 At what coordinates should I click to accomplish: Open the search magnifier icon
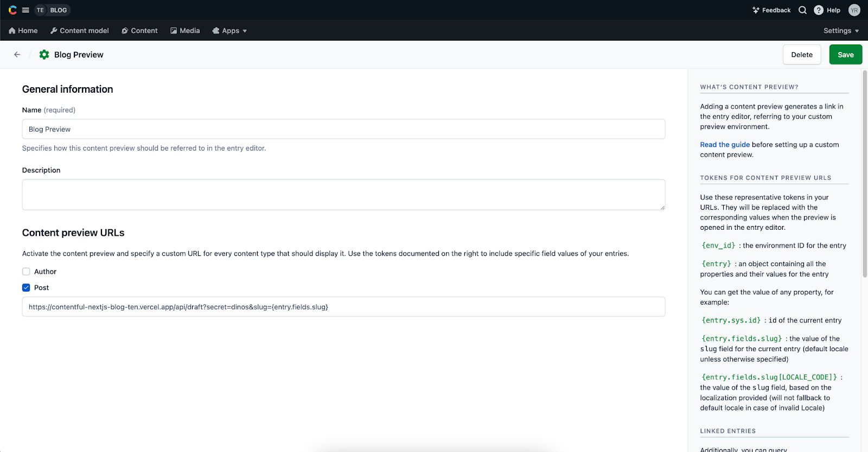802,10
